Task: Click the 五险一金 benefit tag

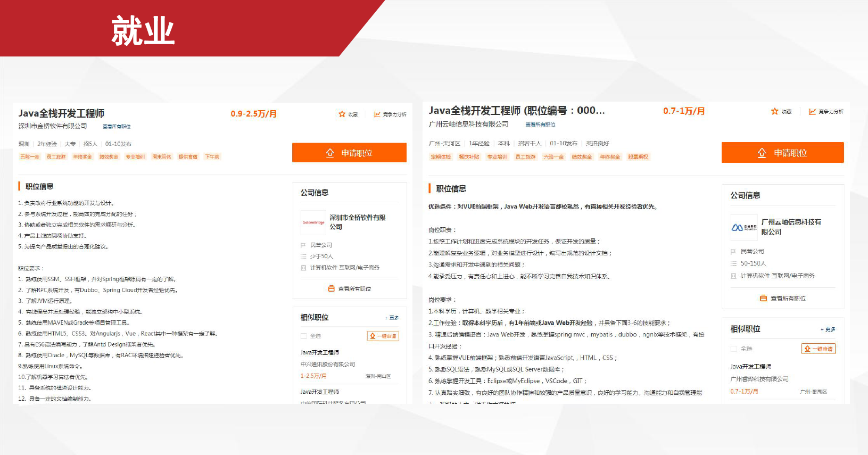Action: tap(30, 157)
